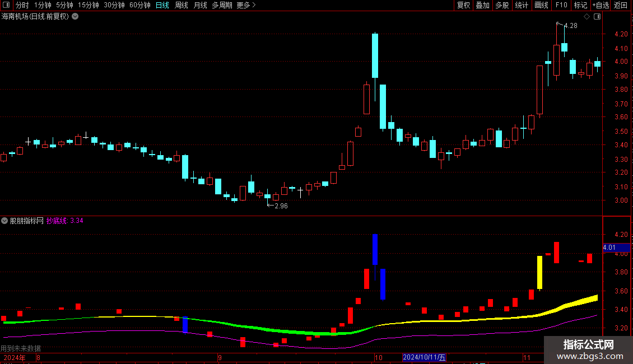Click the panel layout icon at top-left
Screen dimensions: 633x364
point(6,5)
